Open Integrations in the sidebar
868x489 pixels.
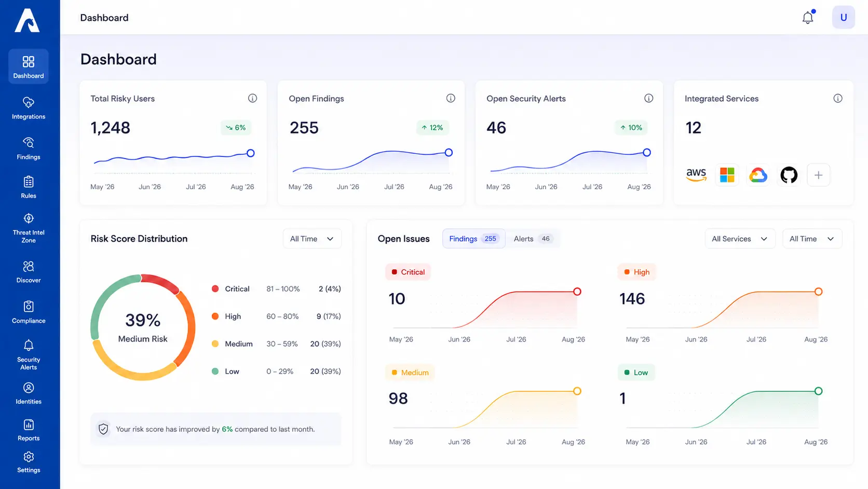(29, 108)
